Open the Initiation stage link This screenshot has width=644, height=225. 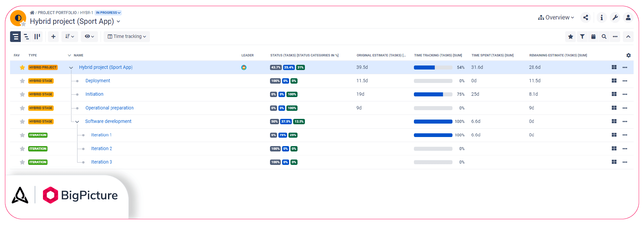94,94
